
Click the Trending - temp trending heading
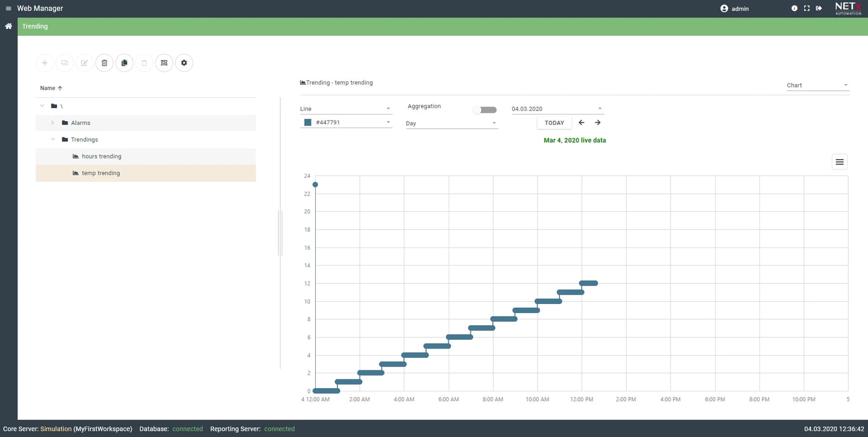(336, 83)
